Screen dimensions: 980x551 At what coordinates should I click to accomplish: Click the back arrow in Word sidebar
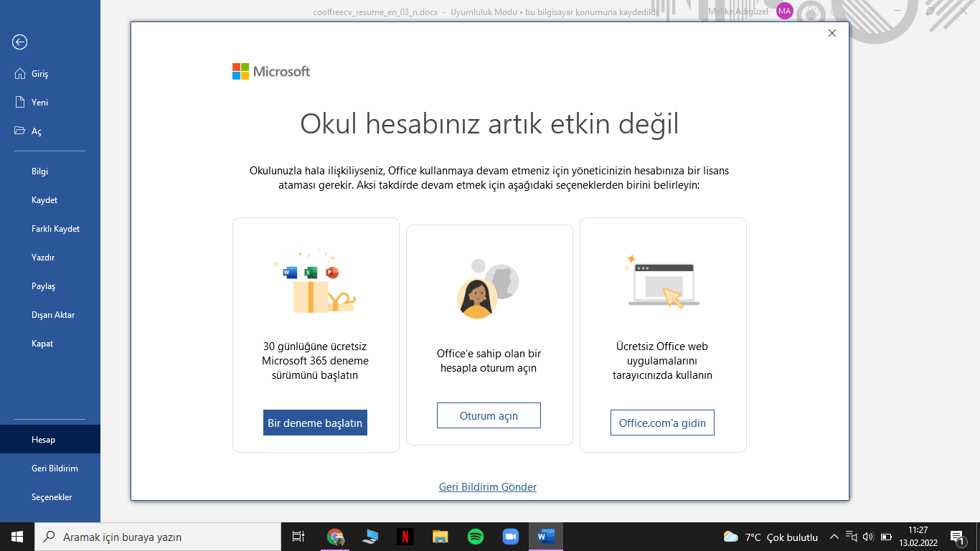pos(19,42)
